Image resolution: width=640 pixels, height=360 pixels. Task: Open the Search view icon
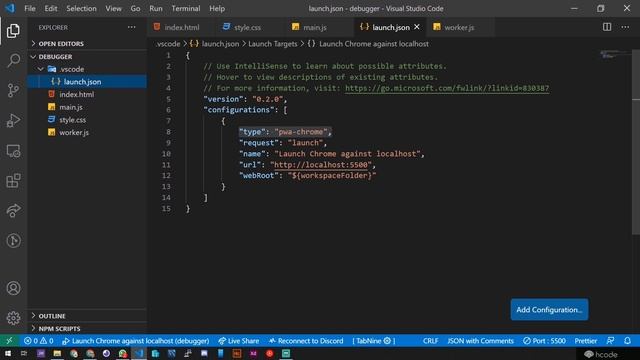point(13,60)
